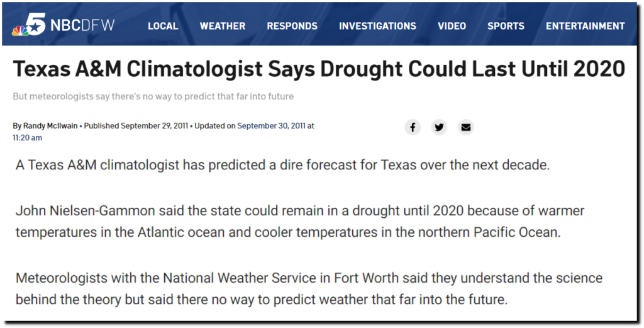Click the National Weather Service paragraph
The height and width of the screenshot is (328, 644).
[309, 288]
